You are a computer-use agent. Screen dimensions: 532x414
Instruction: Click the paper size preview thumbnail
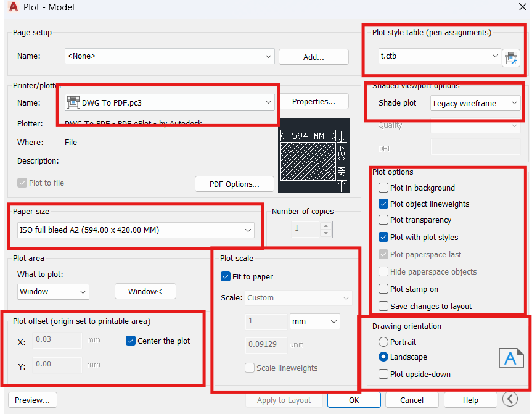click(x=313, y=155)
